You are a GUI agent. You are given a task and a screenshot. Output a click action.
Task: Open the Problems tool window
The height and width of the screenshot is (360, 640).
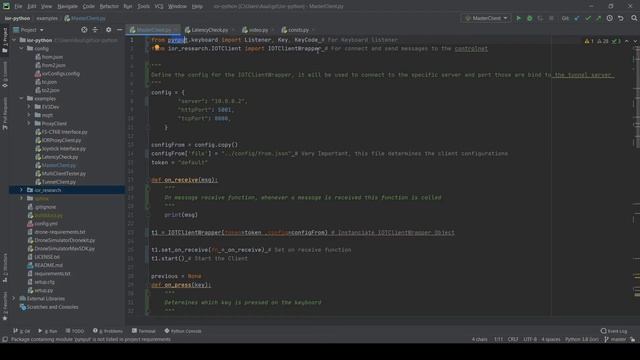(x=108, y=331)
